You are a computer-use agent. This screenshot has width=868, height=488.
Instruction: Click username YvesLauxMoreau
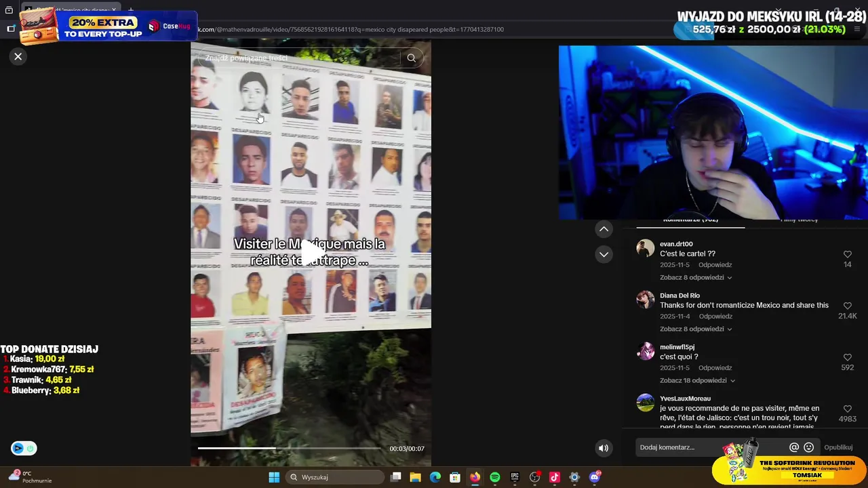(x=685, y=399)
